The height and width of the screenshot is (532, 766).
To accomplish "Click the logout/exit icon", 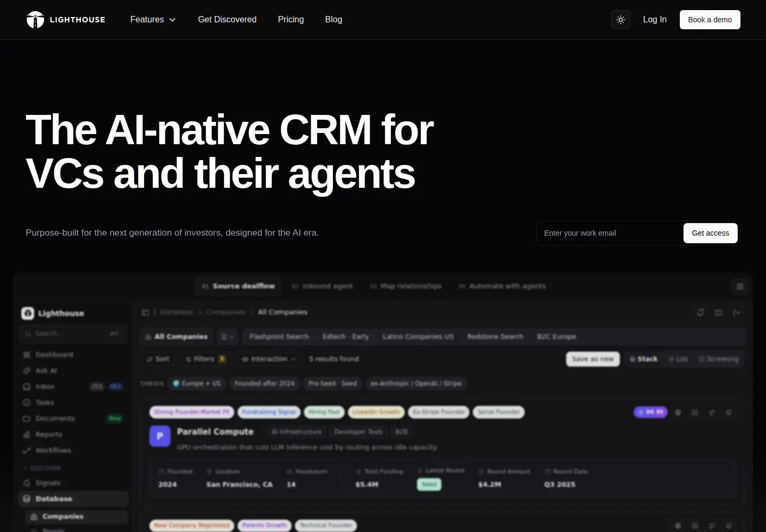I will point(737,313).
